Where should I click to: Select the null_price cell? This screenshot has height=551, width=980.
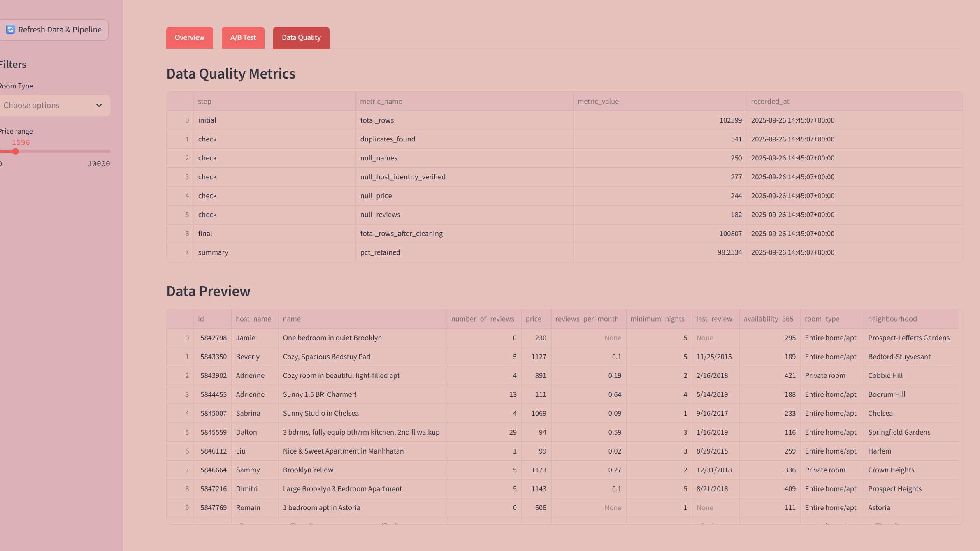pyautogui.click(x=464, y=196)
